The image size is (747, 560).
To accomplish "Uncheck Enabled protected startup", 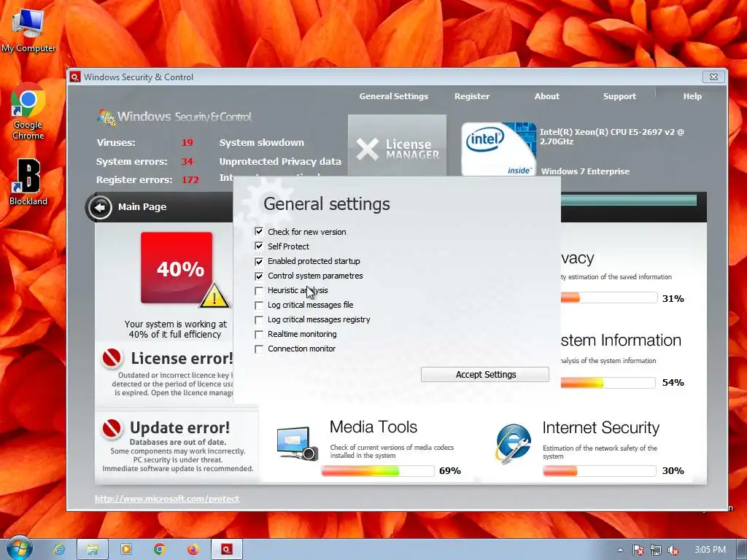I will (x=259, y=262).
